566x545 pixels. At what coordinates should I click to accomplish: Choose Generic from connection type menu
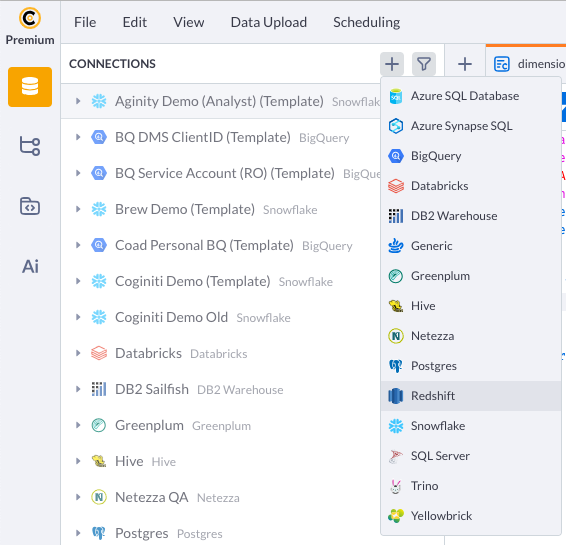pyautogui.click(x=471, y=246)
